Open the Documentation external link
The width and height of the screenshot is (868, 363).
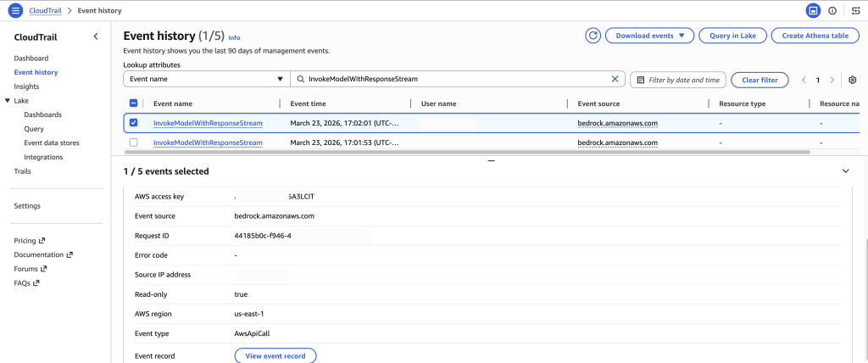[x=43, y=255]
